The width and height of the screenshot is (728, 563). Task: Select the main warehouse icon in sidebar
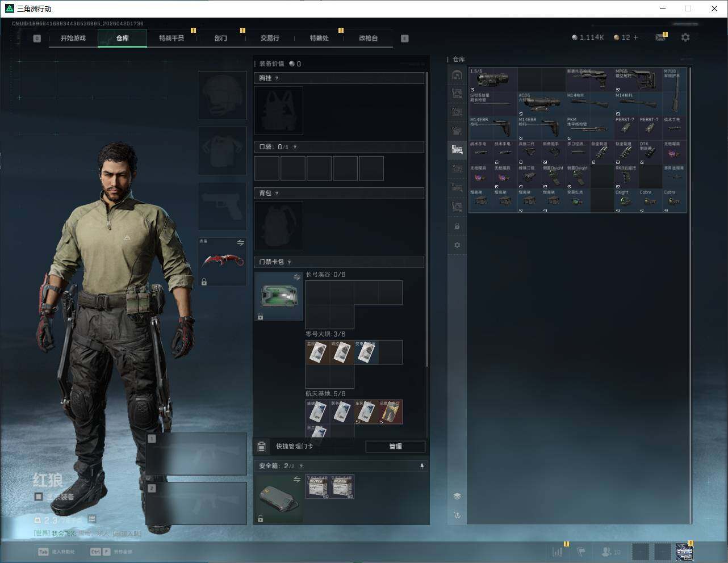coord(457,75)
